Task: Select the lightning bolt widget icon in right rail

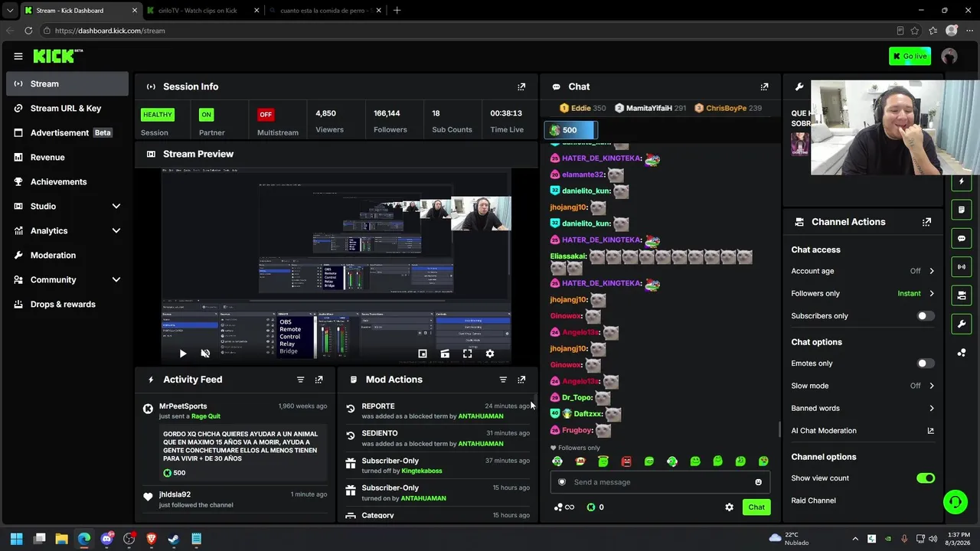Action: click(962, 182)
